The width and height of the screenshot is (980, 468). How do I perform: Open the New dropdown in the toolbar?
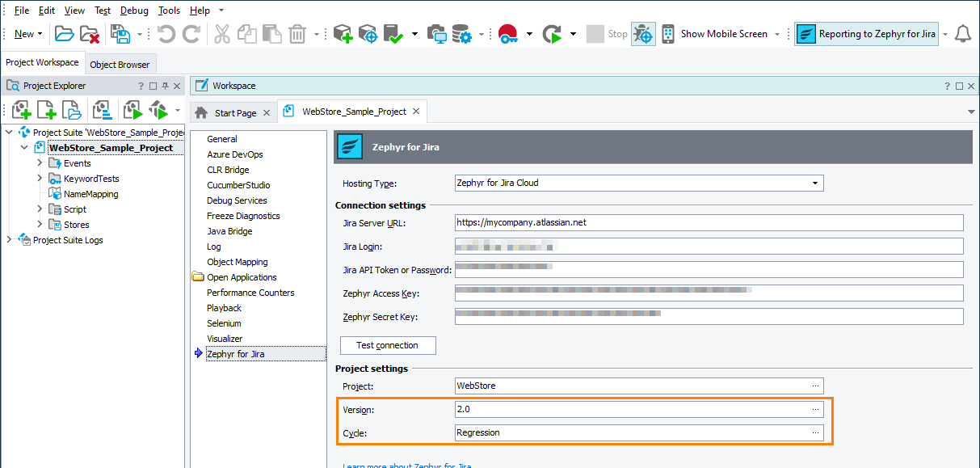pyautogui.click(x=28, y=34)
